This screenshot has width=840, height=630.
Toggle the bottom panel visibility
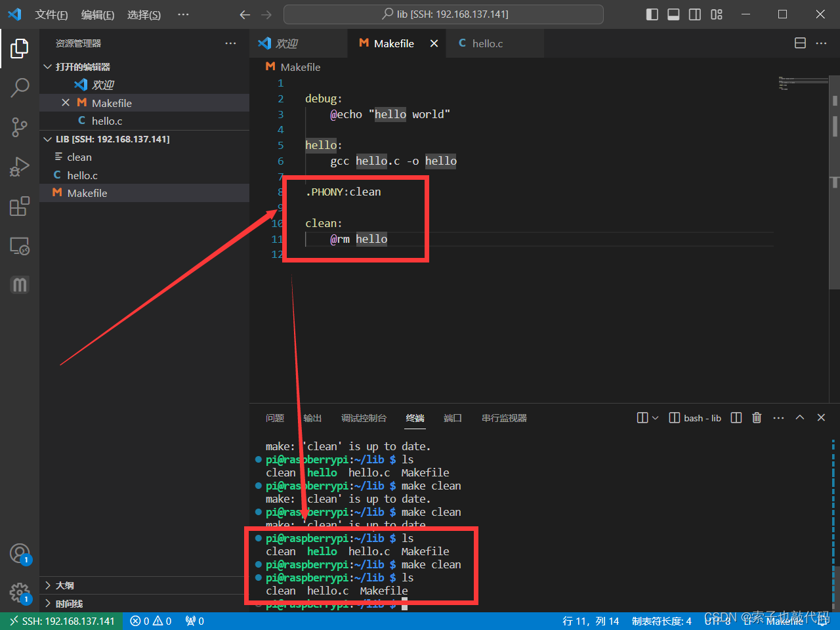click(673, 14)
